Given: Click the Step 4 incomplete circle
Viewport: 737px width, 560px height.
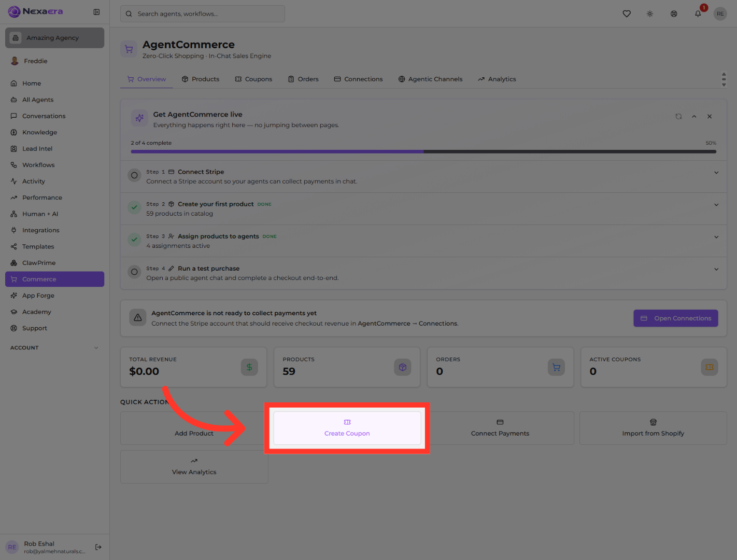Looking at the screenshot, I should (134, 272).
